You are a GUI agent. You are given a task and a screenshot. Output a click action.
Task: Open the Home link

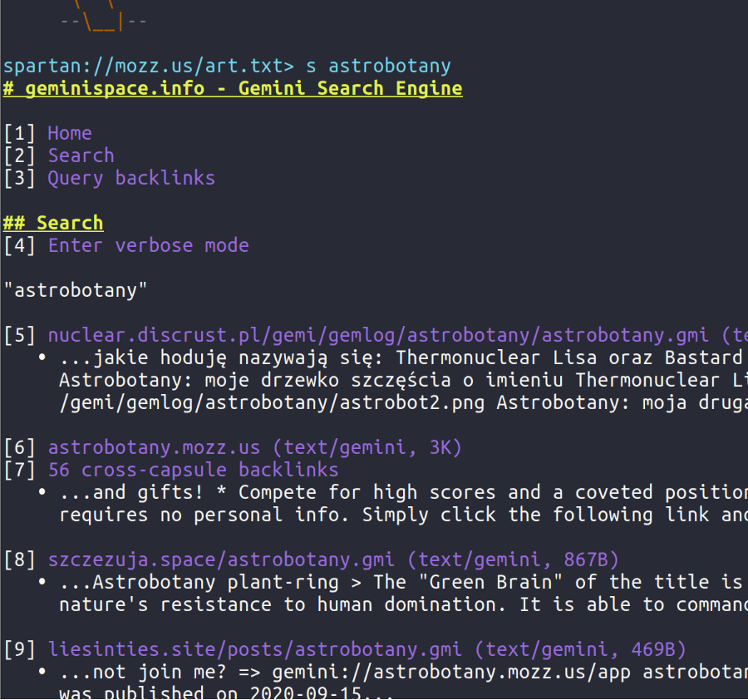point(70,133)
